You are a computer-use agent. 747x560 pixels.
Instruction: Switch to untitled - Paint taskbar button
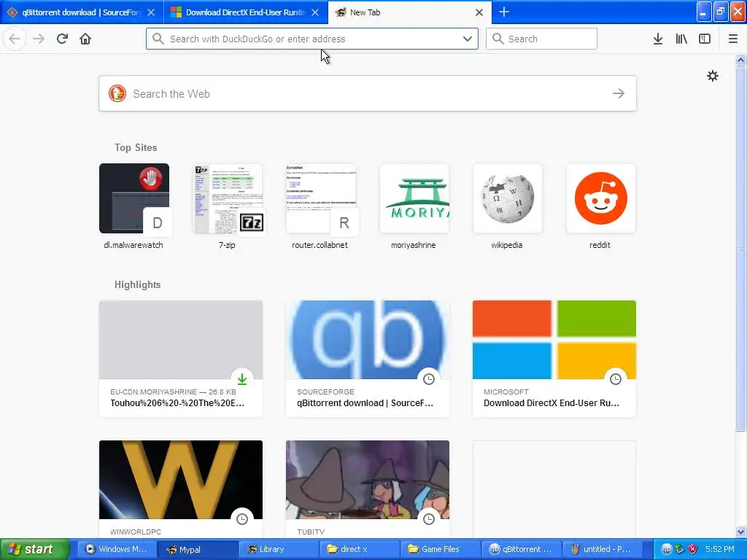coord(602,549)
